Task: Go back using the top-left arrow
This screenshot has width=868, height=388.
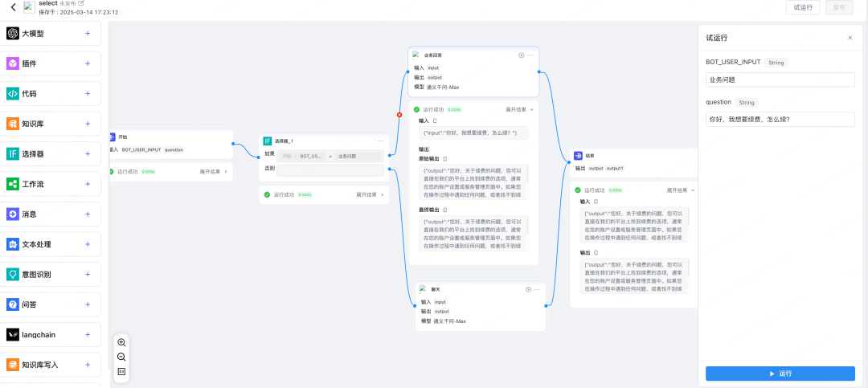Action: 14,8
